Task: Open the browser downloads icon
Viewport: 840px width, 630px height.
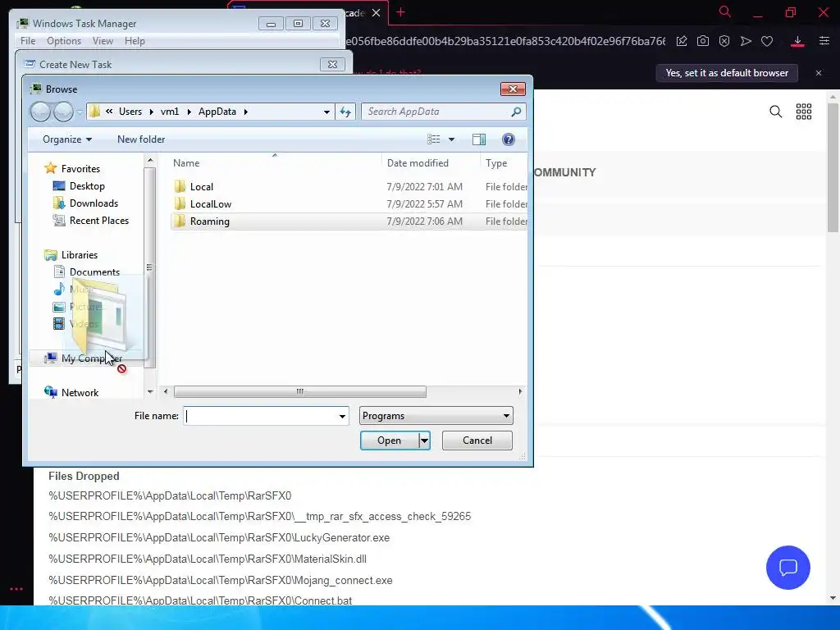Action: pyautogui.click(x=797, y=41)
